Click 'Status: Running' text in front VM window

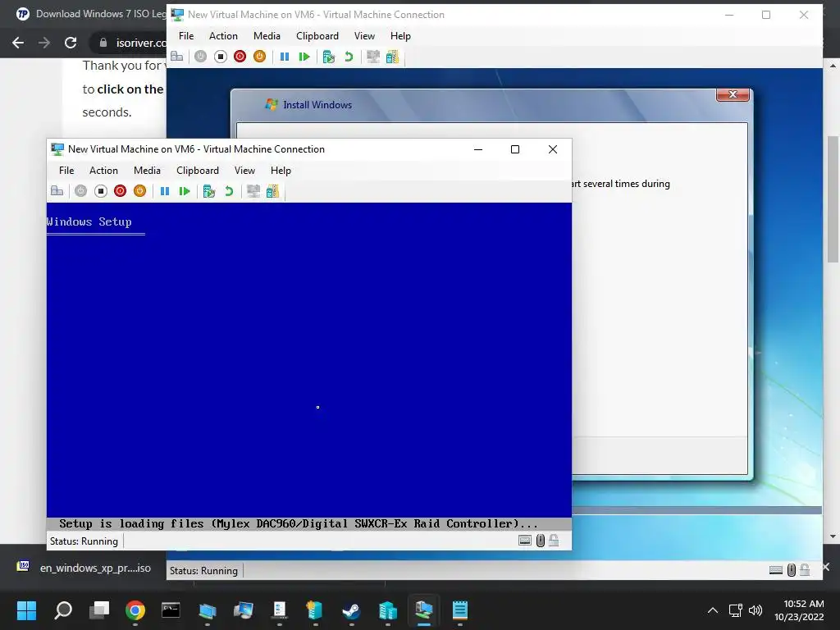click(x=84, y=541)
